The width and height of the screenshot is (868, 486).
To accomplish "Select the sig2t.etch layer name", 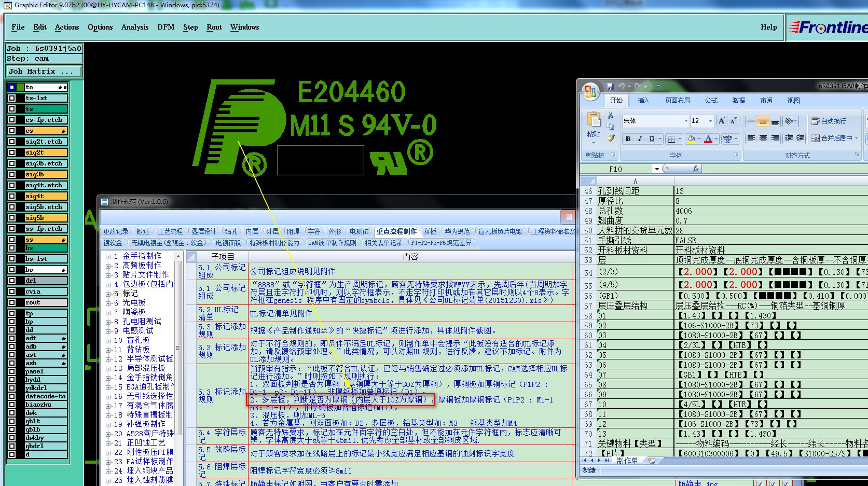I will (x=46, y=142).
